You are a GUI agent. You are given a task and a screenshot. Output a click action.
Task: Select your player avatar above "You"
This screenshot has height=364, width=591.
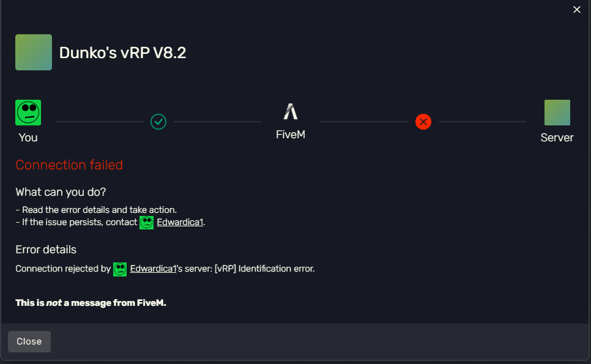coord(28,112)
